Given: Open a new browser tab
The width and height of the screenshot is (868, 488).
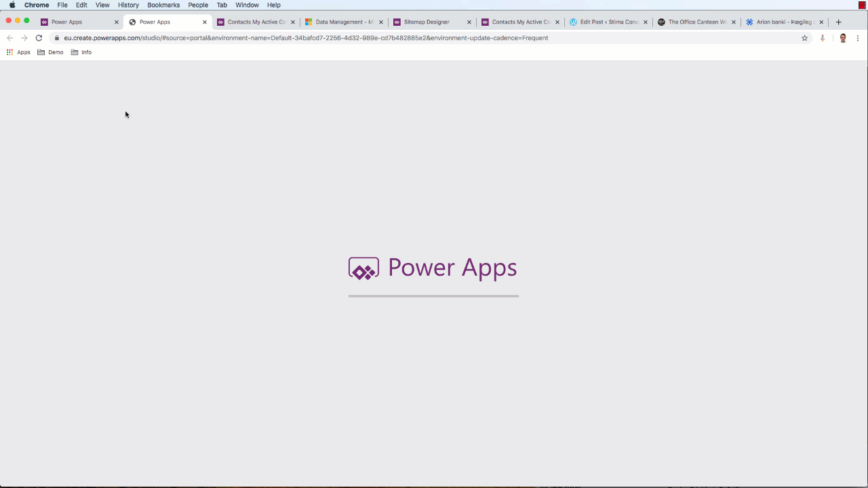Looking at the screenshot, I should click(x=838, y=22).
